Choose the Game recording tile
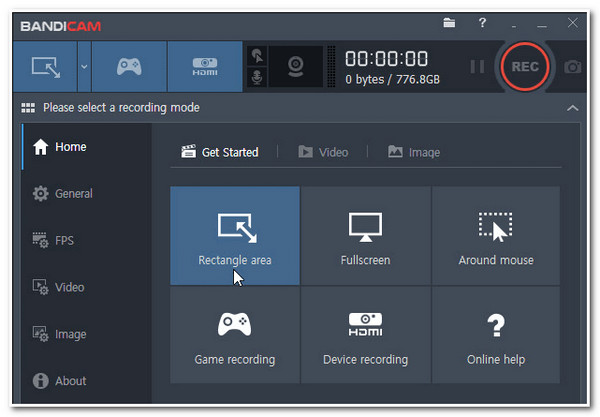This screenshot has height=417, width=600. (x=235, y=335)
